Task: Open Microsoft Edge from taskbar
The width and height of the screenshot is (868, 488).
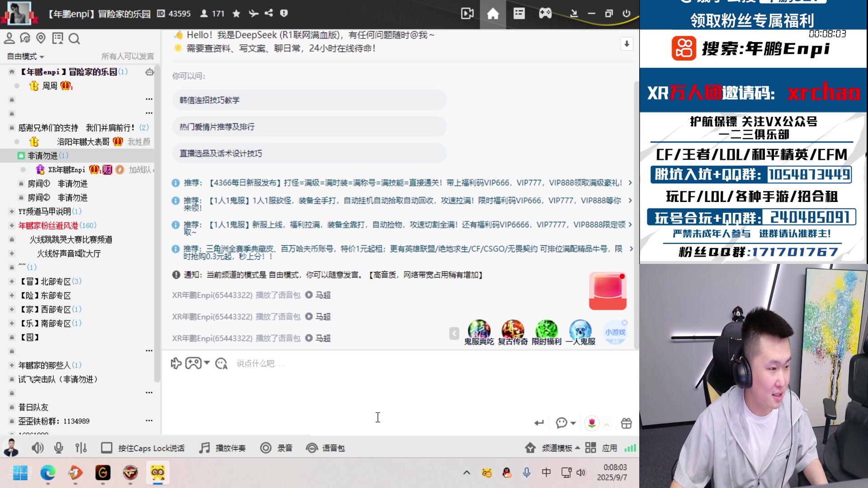Action: click(x=48, y=473)
